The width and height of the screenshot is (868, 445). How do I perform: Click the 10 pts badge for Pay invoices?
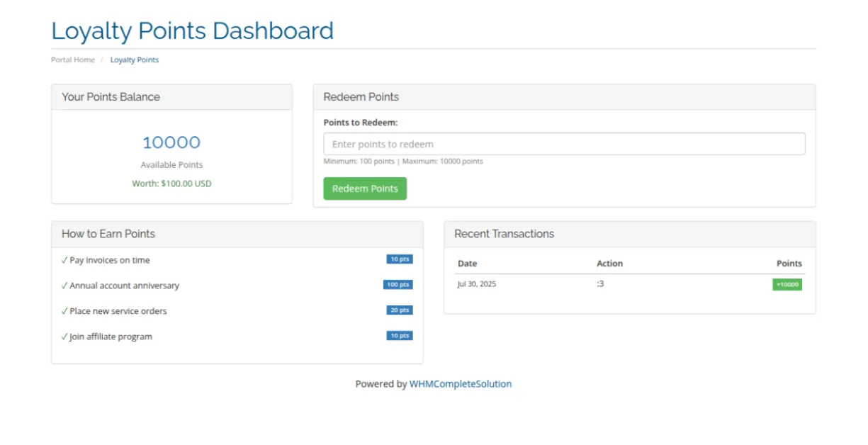tap(400, 259)
